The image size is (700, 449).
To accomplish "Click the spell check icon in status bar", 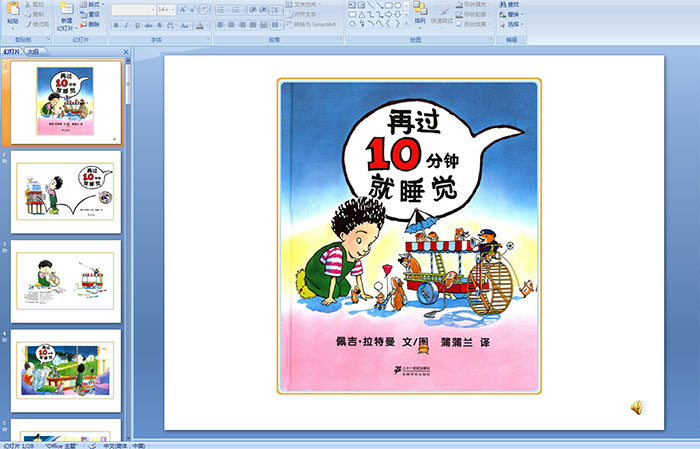I will (x=92, y=445).
